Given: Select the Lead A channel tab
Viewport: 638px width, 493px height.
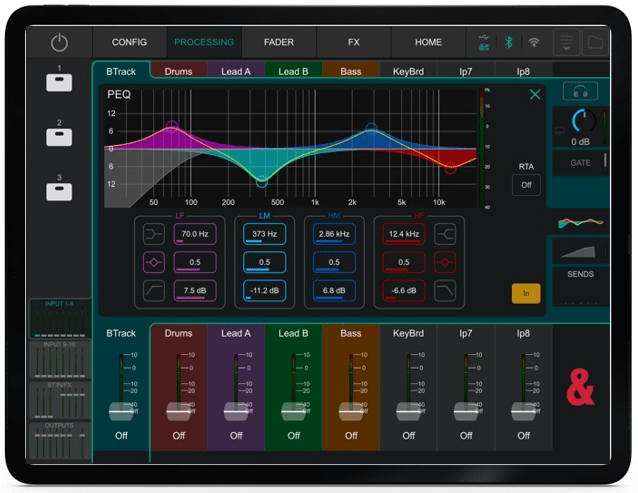Looking at the screenshot, I should pyautogui.click(x=236, y=71).
